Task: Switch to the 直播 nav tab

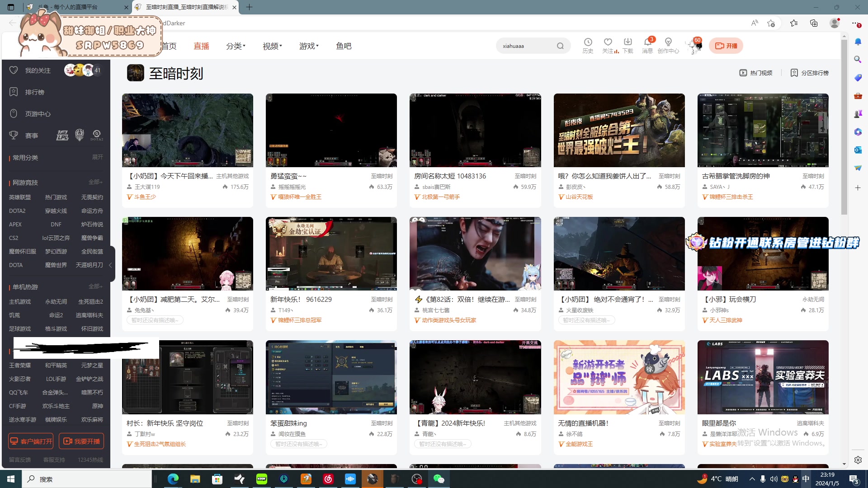Action: click(x=201, y=46)
